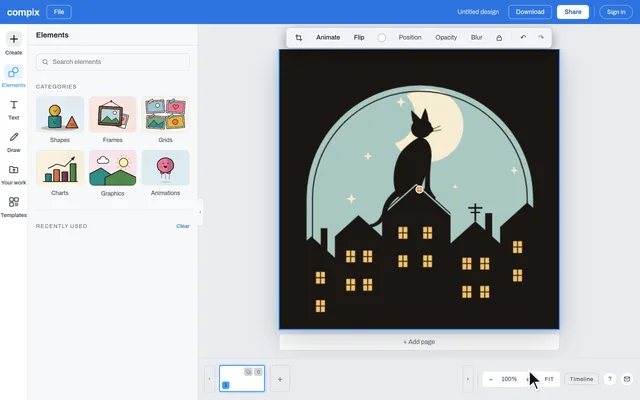Click the Download button
The width and height of the screenshot is (640, 400).
click(x=530, y=12)
